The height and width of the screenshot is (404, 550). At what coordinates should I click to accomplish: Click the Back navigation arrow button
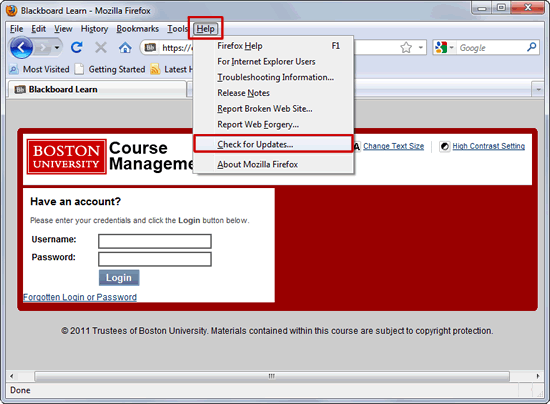click(21, 47)
